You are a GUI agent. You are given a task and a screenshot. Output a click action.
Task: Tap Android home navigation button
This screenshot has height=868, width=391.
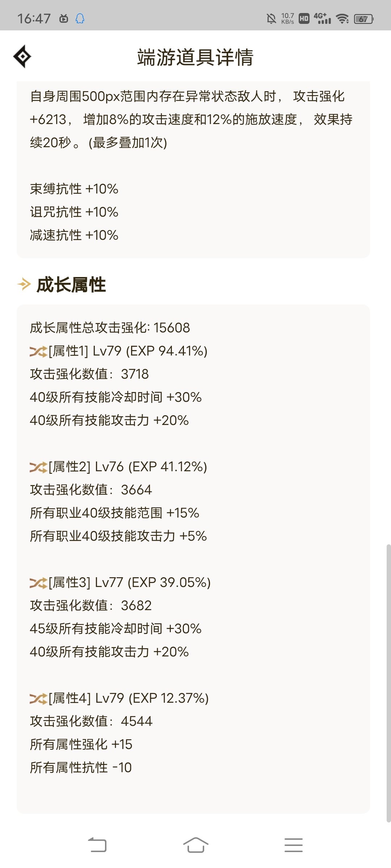point(195,845)
